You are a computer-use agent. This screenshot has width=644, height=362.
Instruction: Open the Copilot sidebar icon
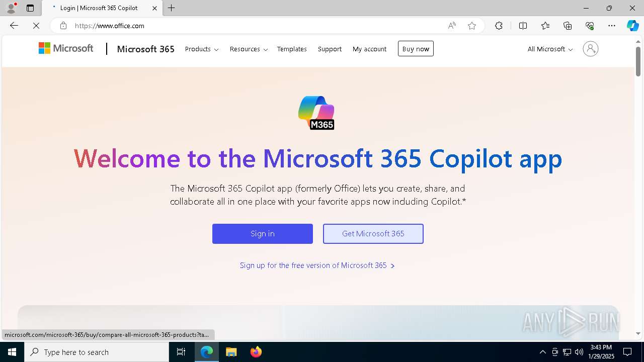coord(632,26)
